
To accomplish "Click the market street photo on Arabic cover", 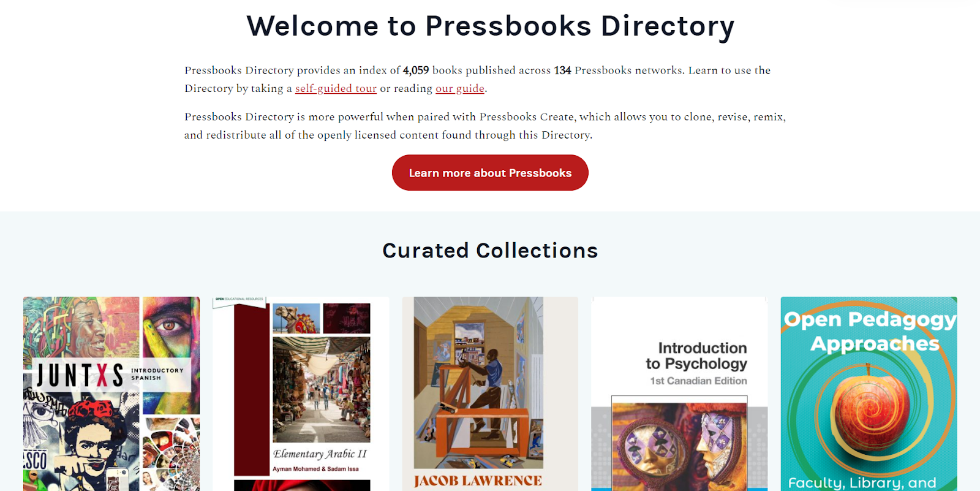I will tap(321, 389).
